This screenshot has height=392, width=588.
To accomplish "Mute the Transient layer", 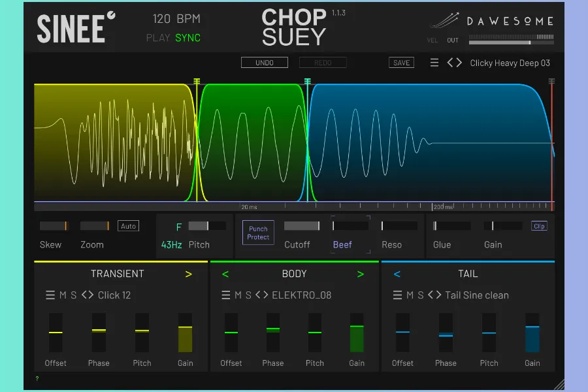I will click(x=63, y=295).
